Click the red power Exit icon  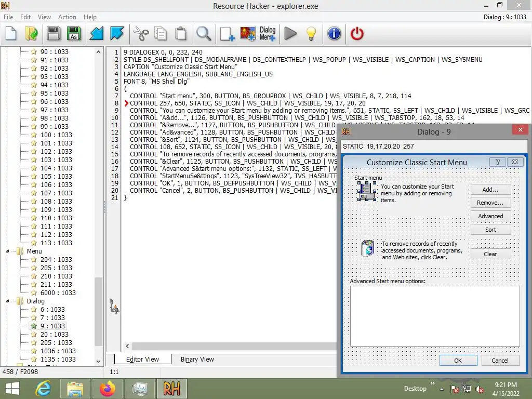click(357, 34)
